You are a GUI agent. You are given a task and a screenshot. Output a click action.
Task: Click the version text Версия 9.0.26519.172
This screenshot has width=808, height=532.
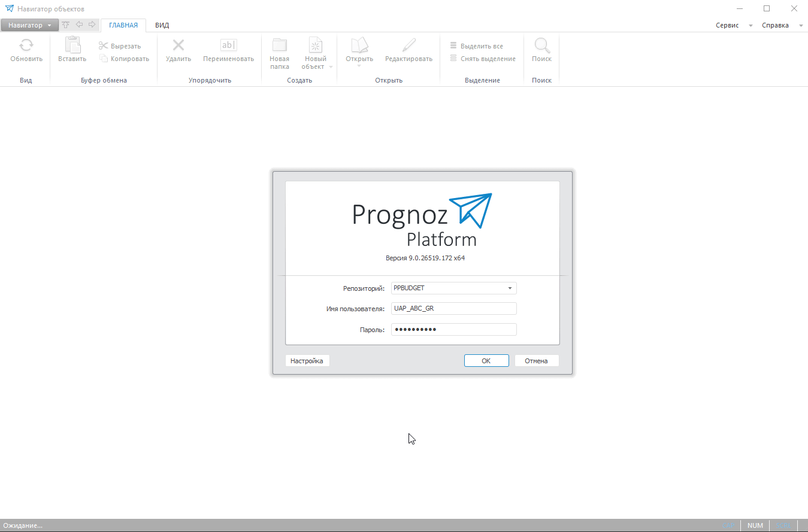point(425,259)
